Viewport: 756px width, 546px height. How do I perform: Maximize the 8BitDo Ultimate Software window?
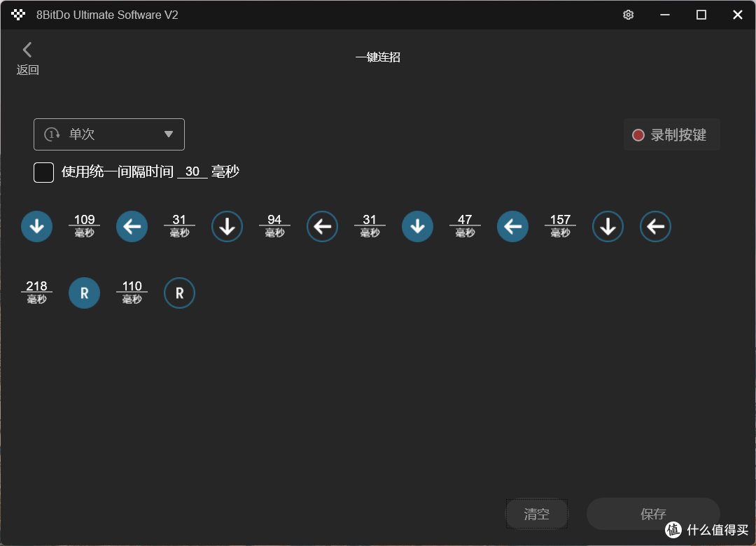click(701, 15)
